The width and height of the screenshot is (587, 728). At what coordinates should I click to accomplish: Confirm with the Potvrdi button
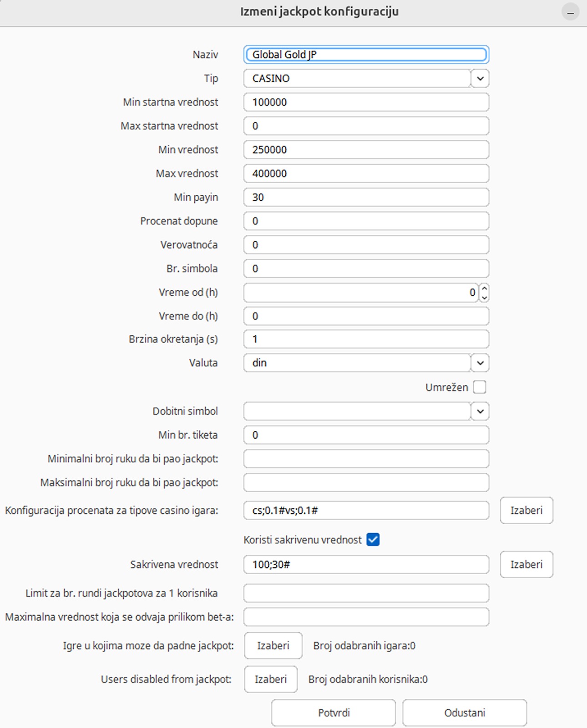[334, 713]
